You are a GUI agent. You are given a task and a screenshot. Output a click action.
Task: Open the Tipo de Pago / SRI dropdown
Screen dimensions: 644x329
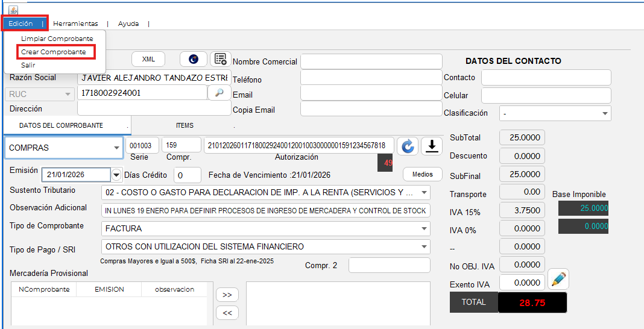point(425,247)
